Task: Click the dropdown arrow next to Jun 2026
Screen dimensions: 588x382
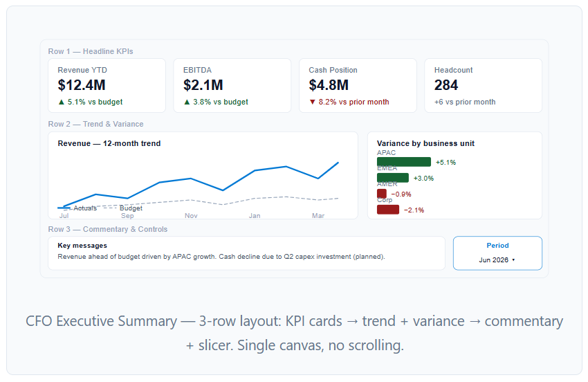Action: (513, 260)
